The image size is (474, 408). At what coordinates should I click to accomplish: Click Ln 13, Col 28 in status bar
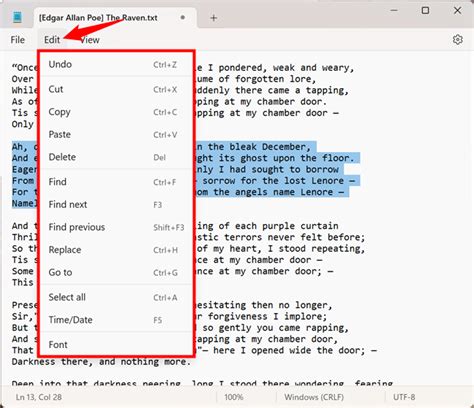tap(39, 397)
